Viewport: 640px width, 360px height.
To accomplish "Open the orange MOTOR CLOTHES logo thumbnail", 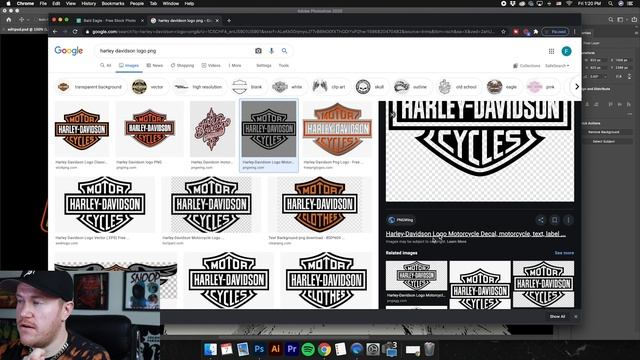I will pos(320,204).
